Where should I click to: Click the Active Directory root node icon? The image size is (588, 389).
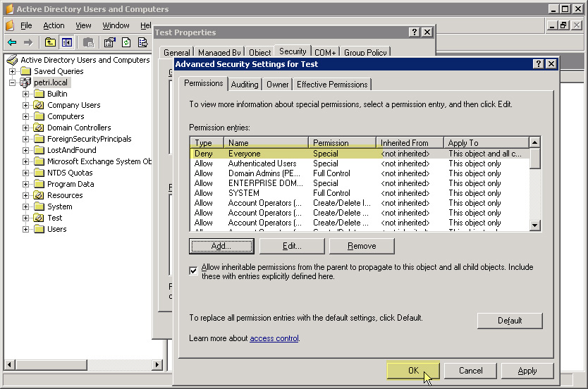point(12,60)
